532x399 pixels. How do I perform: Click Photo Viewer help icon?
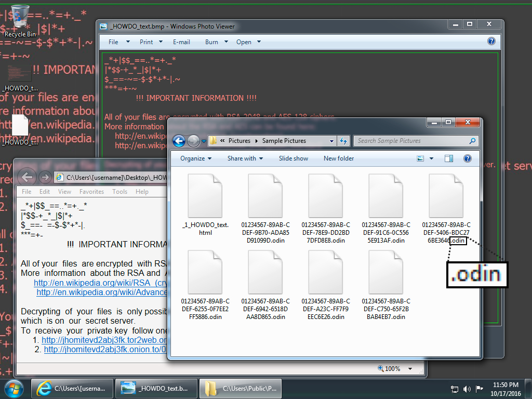click(491, 42)
